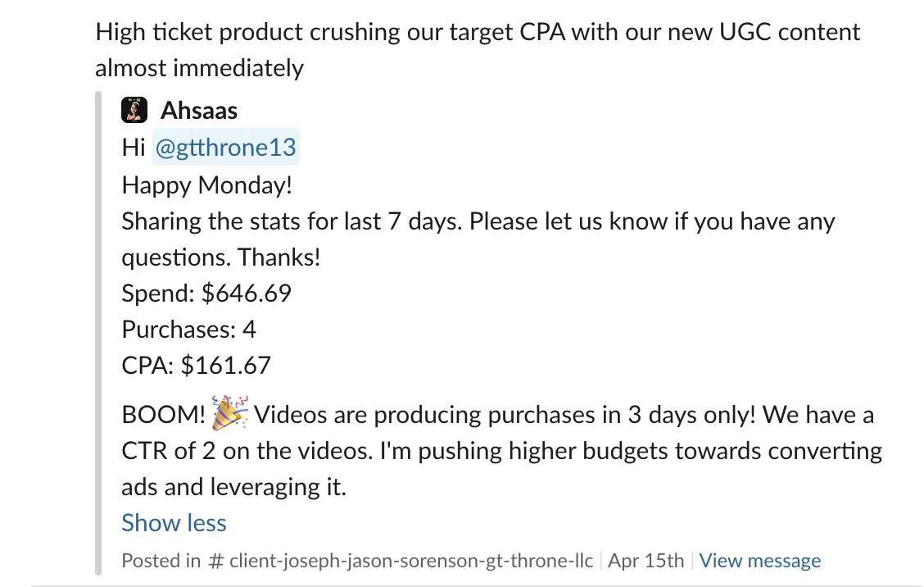Collapse the quoted message with Show less

pos(174,523)
